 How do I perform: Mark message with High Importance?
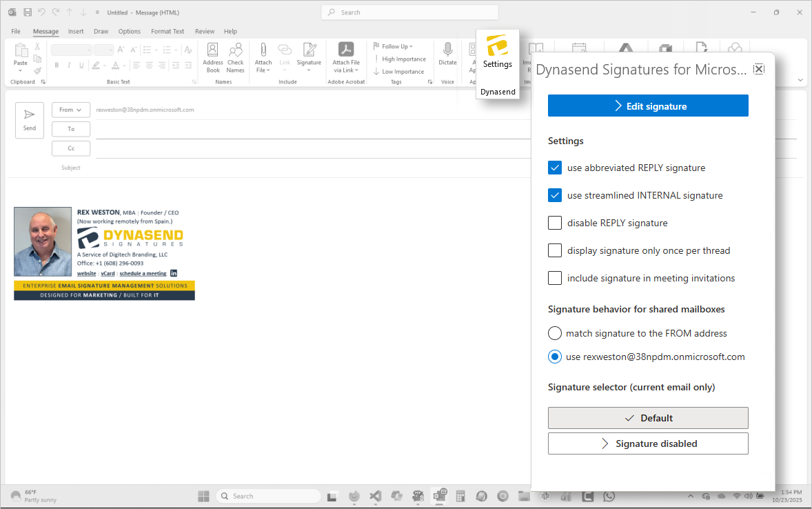[x=400, y=59]
